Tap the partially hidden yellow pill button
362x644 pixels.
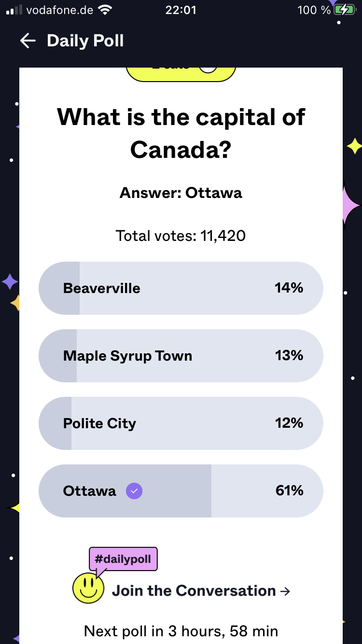(181, 72)
